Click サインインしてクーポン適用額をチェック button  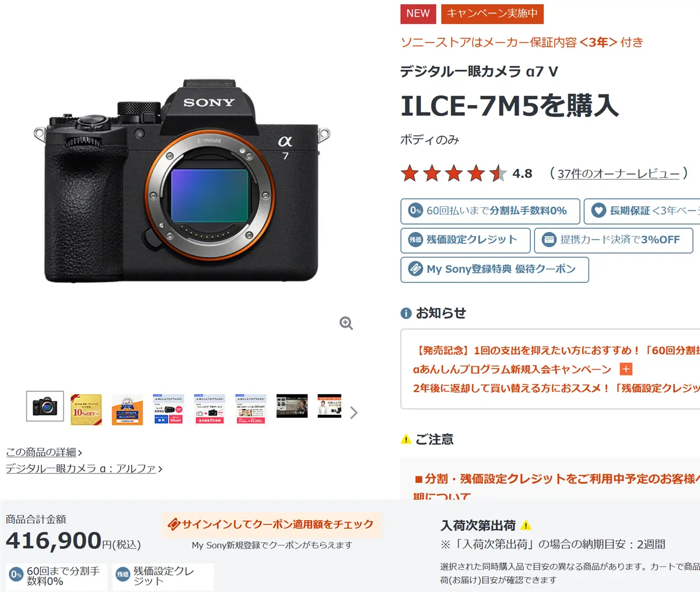pos(271,524)
